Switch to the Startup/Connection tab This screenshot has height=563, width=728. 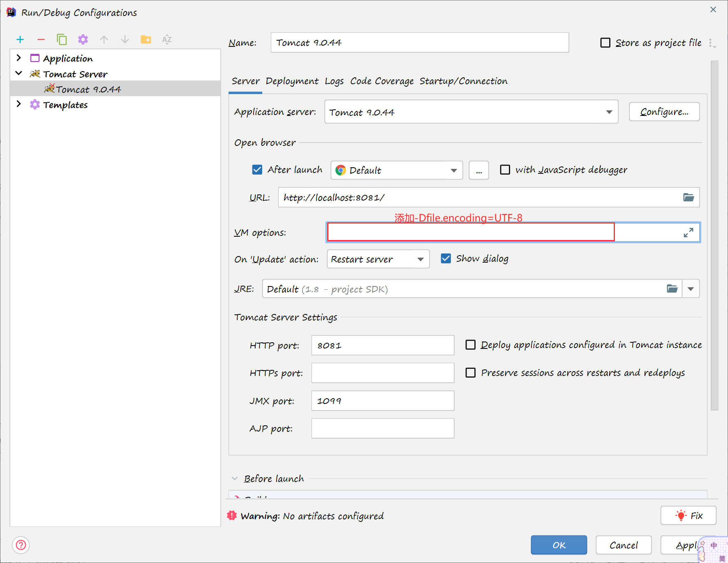click(463, 81)
